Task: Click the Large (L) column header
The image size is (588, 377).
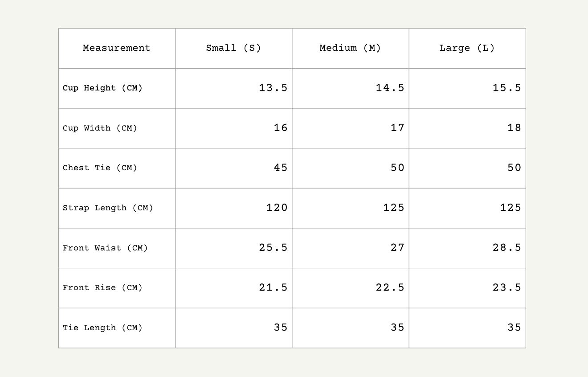Action: (467, 48)
